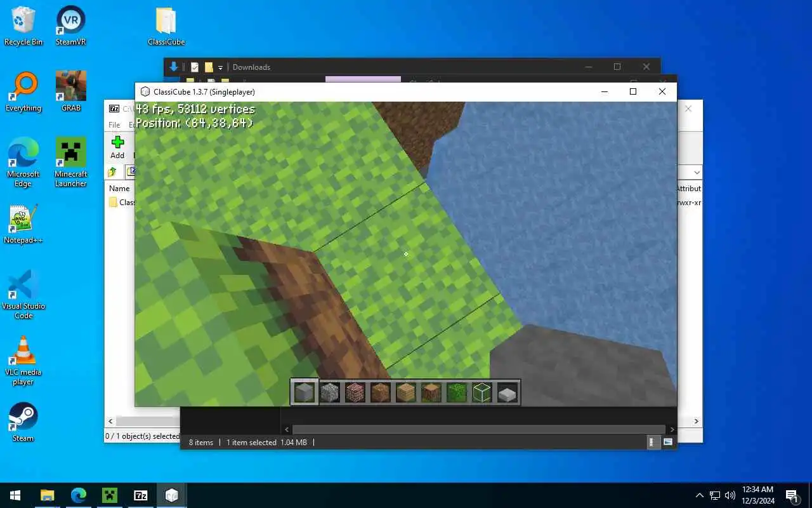The image size is (812, 508).
Task: Click 7-Zip horizontal scrollbar right arrow
Action: 697,421
